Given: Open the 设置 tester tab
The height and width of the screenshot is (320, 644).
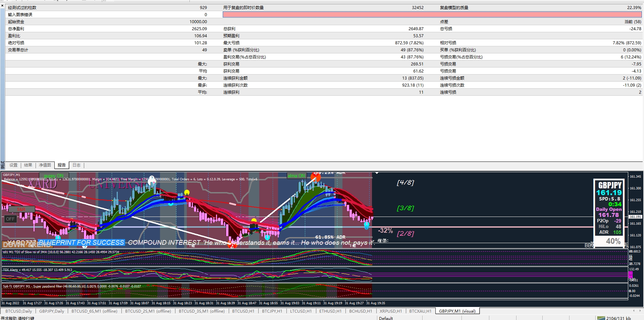Looking at the screenshot, I should pos(13,165).
